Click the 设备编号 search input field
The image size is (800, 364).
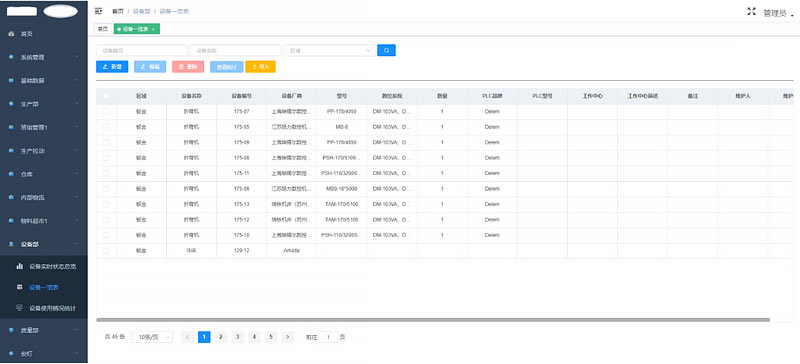pos(142,51)
